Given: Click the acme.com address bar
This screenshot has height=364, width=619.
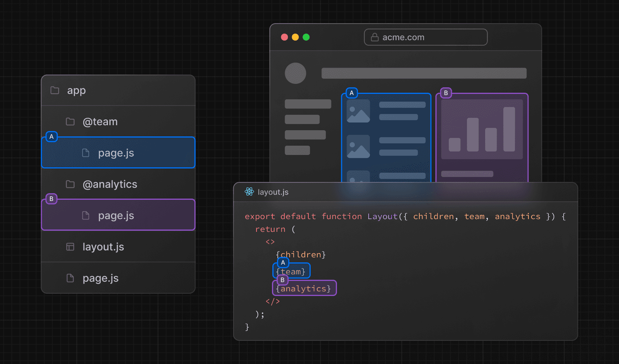Looking at the screenshot, I should pos(426,37).
